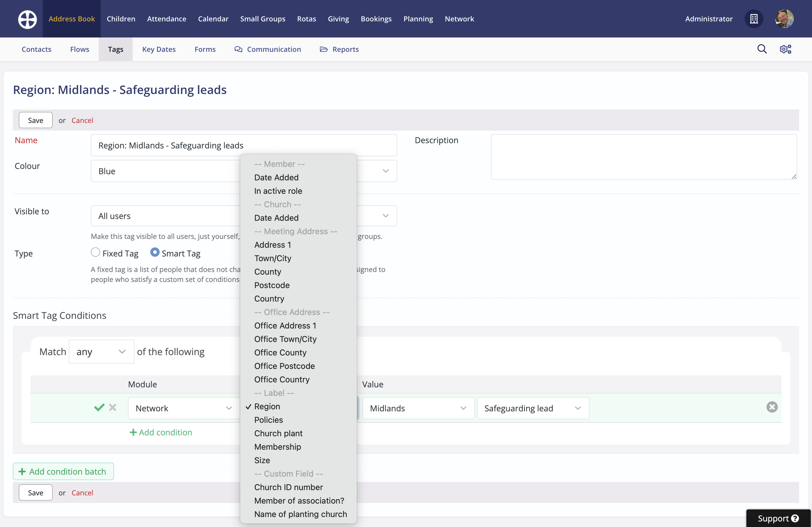The image size is (812, 527).
Task: Select the Fixed Tag radio button
Action: (x=95, y=252)
